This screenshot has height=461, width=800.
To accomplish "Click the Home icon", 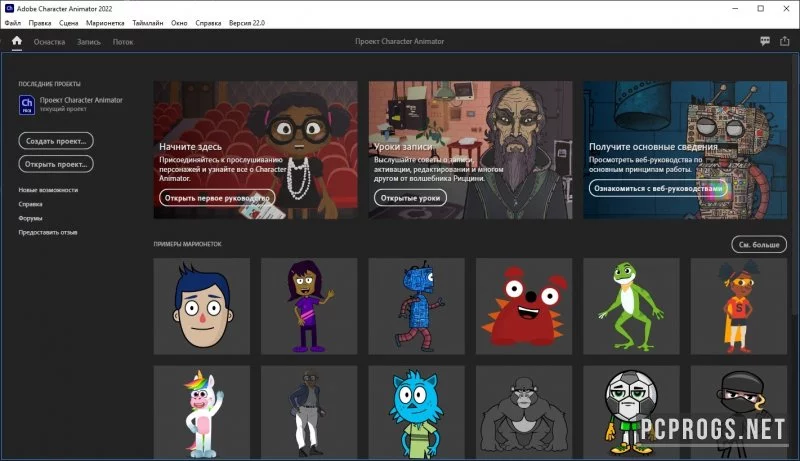I will [17, 41].
